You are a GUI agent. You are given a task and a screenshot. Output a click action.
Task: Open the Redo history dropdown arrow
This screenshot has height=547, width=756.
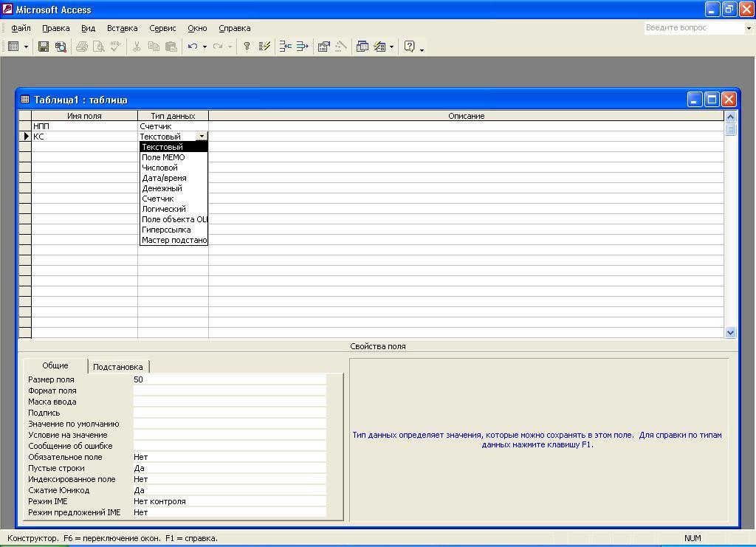[x=230, y=47]
